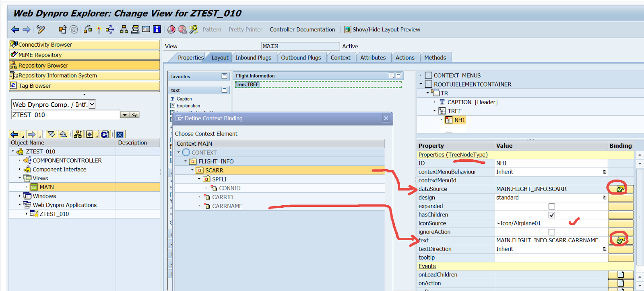
Task: Click the Expand All icon in the object list toolbar
Action: click(x=52, y=134)
